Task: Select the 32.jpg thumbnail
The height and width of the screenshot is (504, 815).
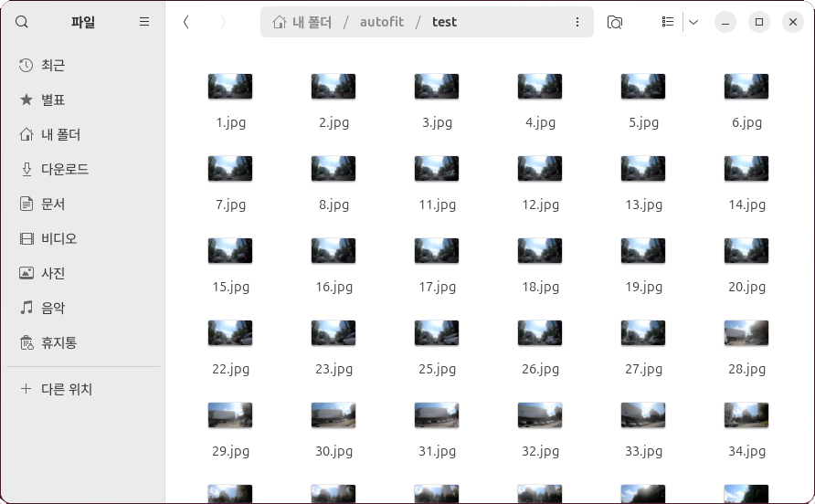Action: coord(540,415)
